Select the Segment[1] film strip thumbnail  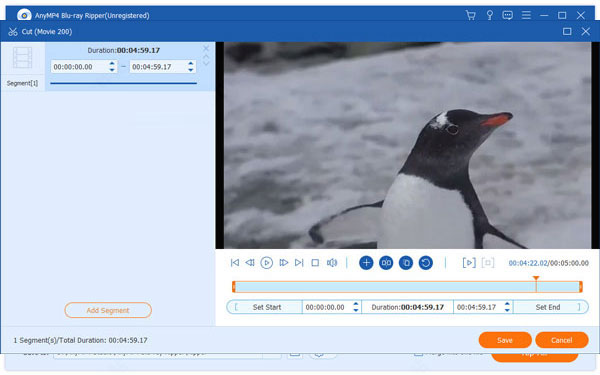[x=23, y=58]
